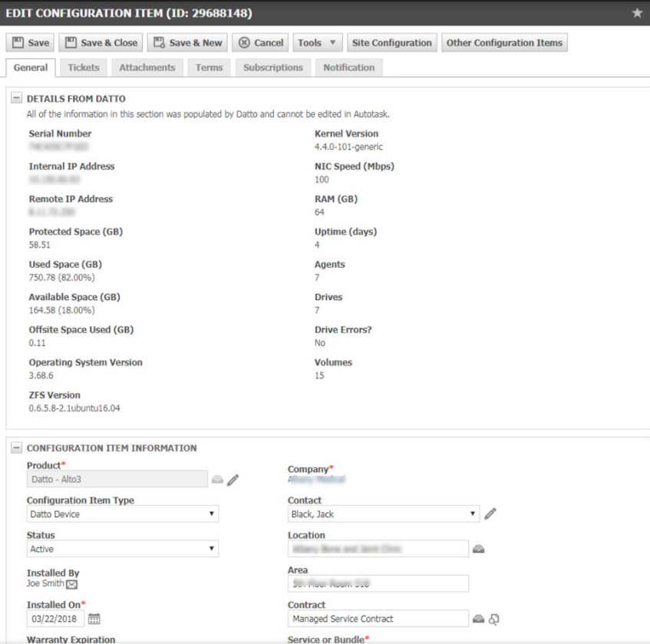The image size is (650, 644).
Task: Click the pencil icon next to Product field
Action: [x=233, y=480]
